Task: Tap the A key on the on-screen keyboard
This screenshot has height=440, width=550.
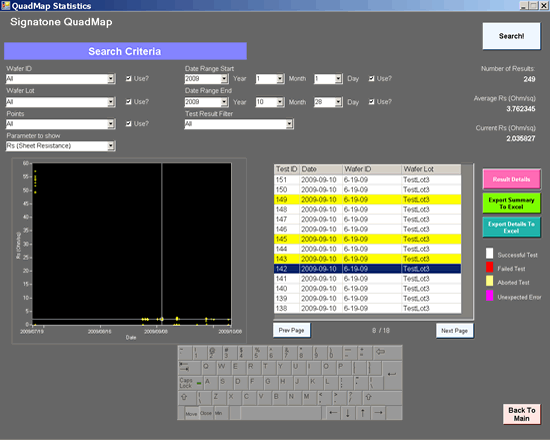Action: click(211, 383)
